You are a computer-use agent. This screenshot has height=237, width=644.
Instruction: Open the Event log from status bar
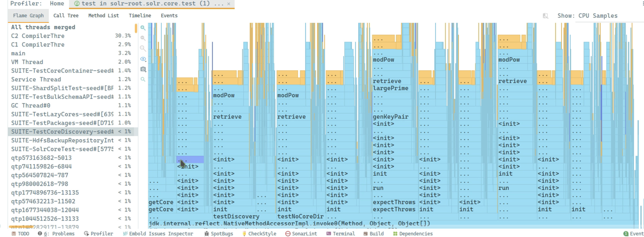click(x=633, y=234)
